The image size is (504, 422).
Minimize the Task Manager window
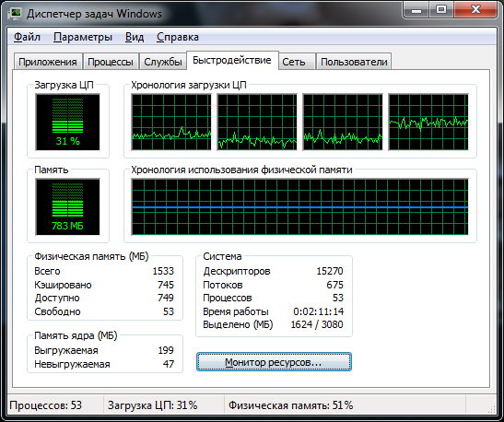(416, 11)
